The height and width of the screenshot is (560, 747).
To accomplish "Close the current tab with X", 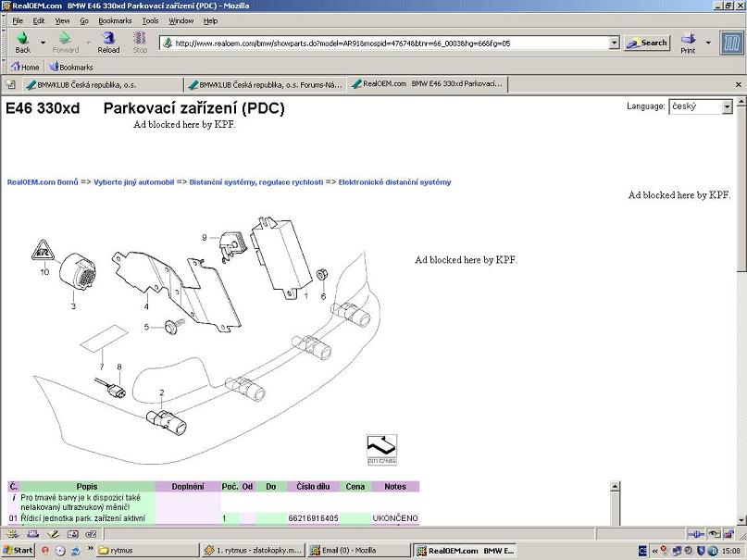I will [739, 85].
